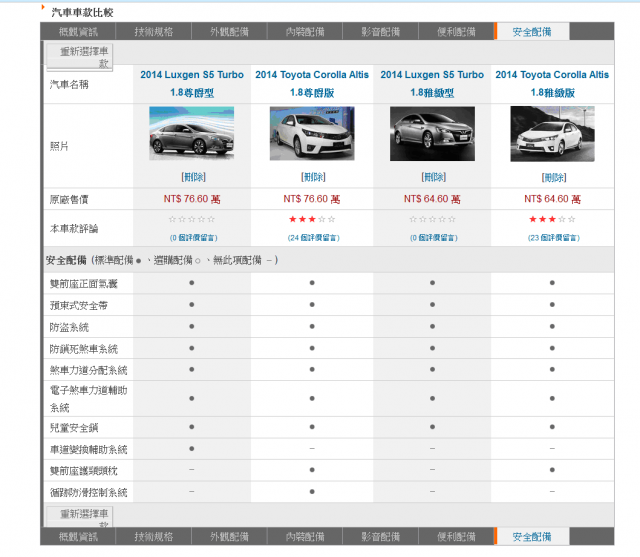Screen dimensions: 640x557
Task: Switch to bottom 便利配備 tab
Action: coord(456,536)
